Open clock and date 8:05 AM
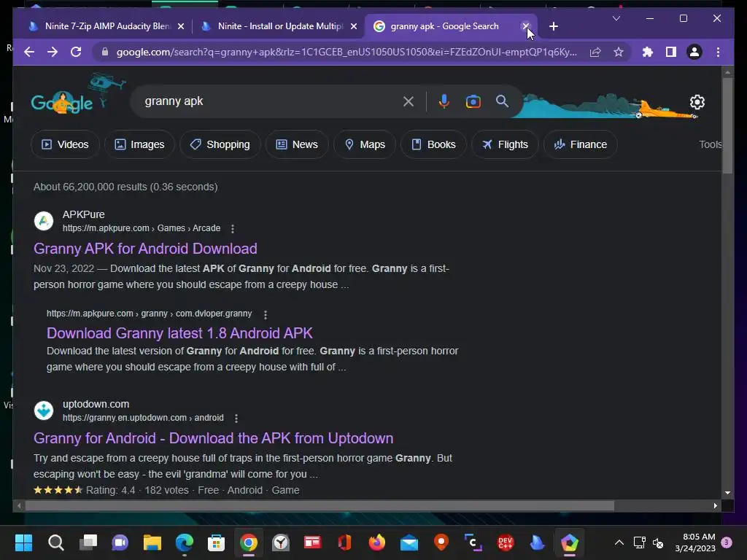Viewport: 747px width, 560px height. pos(695,542)
